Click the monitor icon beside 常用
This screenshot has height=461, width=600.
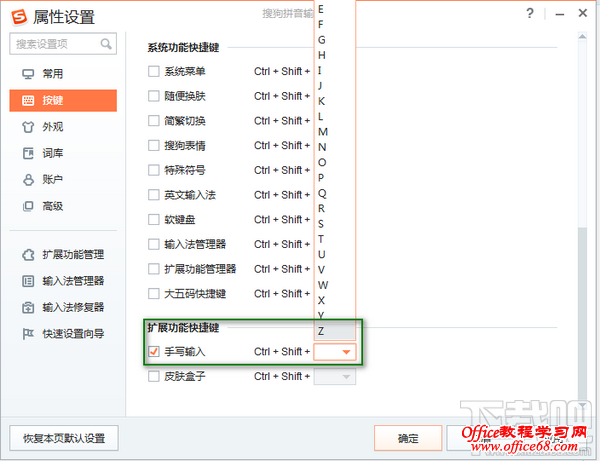(28, 74)
